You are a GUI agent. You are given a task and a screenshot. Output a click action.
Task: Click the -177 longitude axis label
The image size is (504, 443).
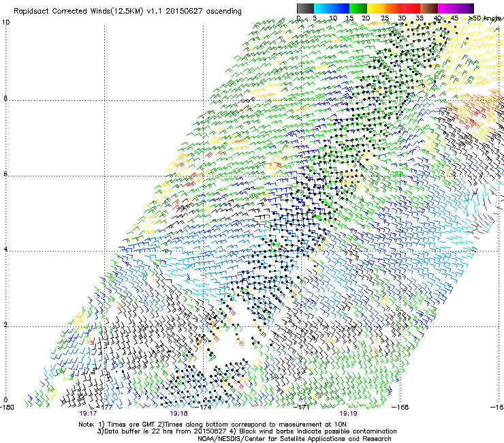coord(105,407)
